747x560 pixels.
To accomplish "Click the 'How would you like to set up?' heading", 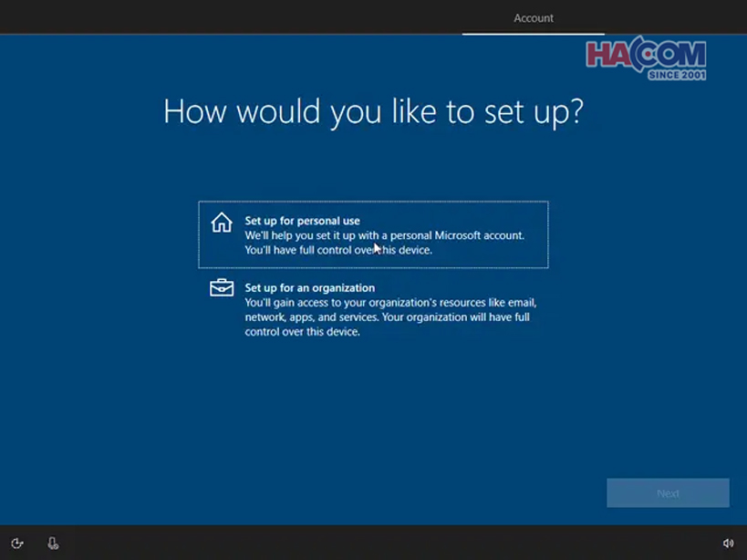I will coord(373,111).
